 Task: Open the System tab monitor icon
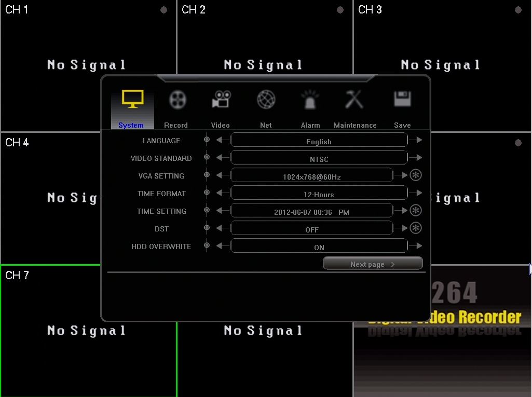pyautogui.click(x=133, y=99)
